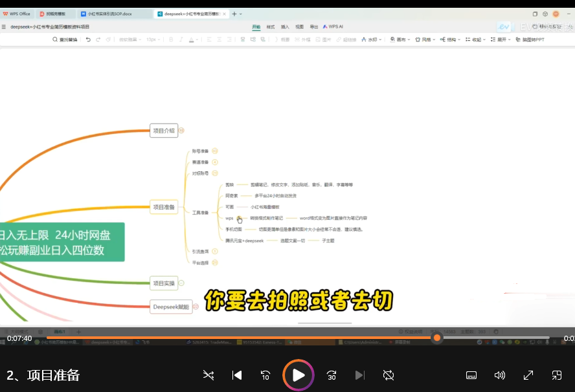The image size is (575, 392).
Task: Switch to the 找稻壳模板 tab
Action: [x=56, y=14]
